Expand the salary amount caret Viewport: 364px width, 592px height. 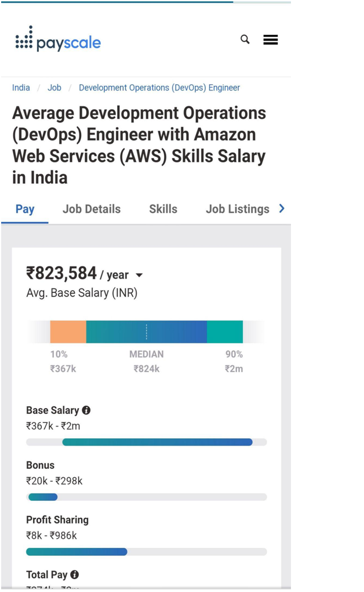(139, 275)
